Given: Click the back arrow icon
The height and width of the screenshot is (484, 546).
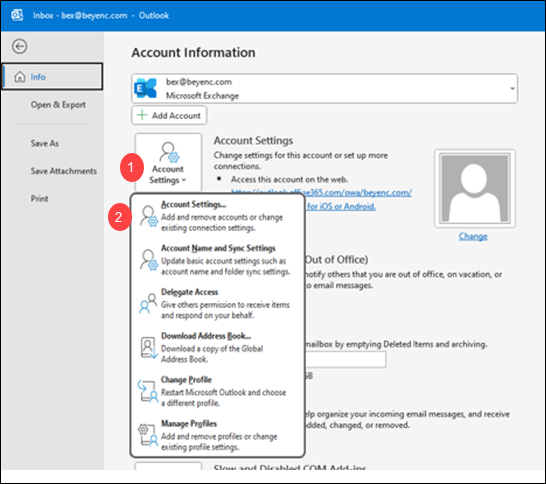Looking at the screenshot, I should click(20, 46).
